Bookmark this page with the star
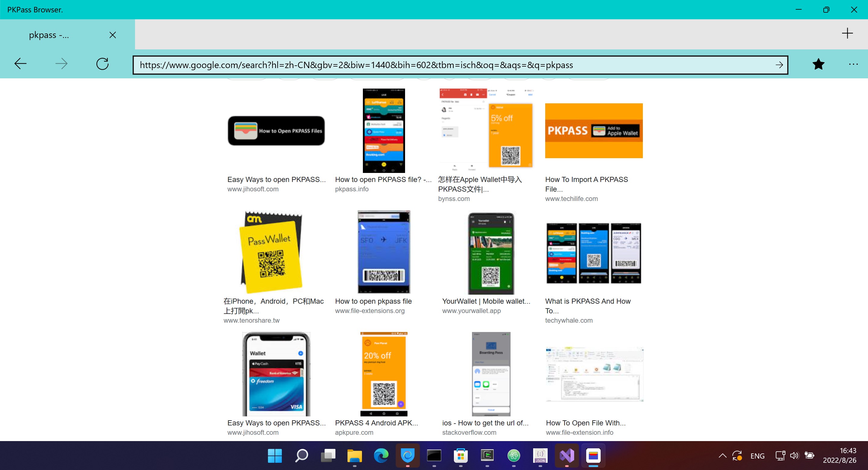Screen dimensions: 868x470 click(818, 64)
